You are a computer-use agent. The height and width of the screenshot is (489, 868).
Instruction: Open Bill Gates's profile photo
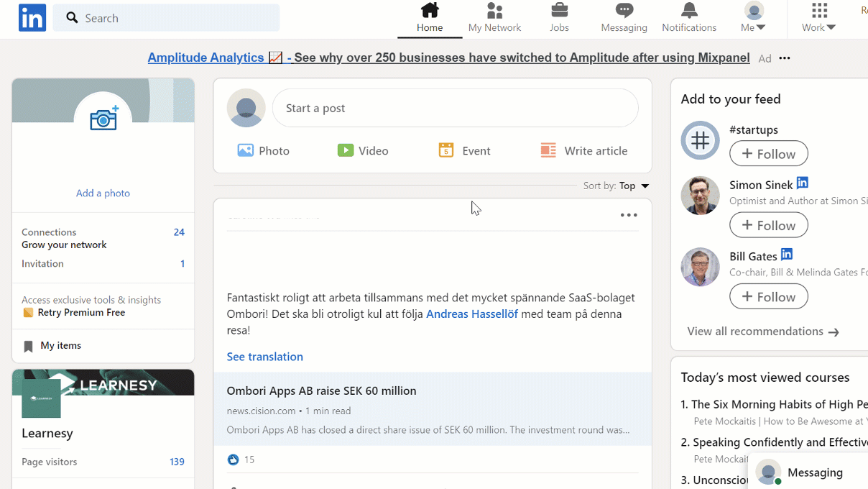pos(701,267)
